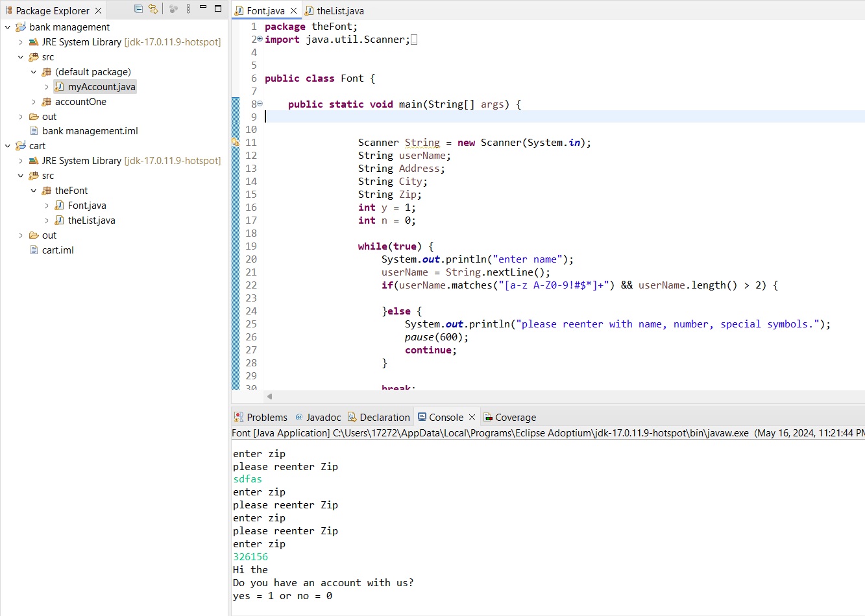Collapse the bank management project

8,27
